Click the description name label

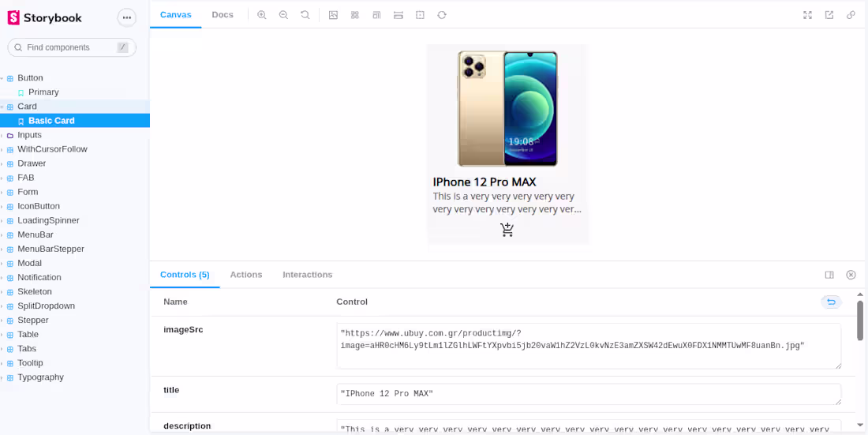(x=187, y=426)
